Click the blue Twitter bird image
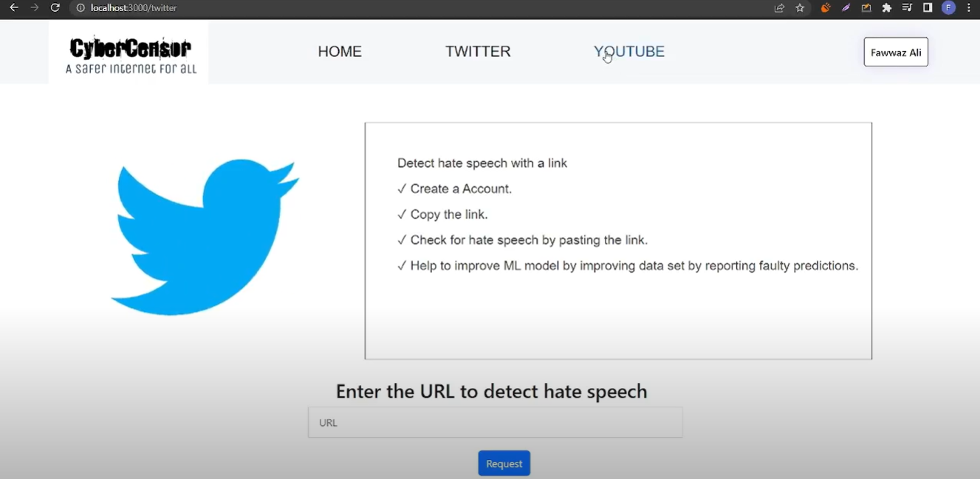Viewport: 980px width, 479px height. point(205,237)
